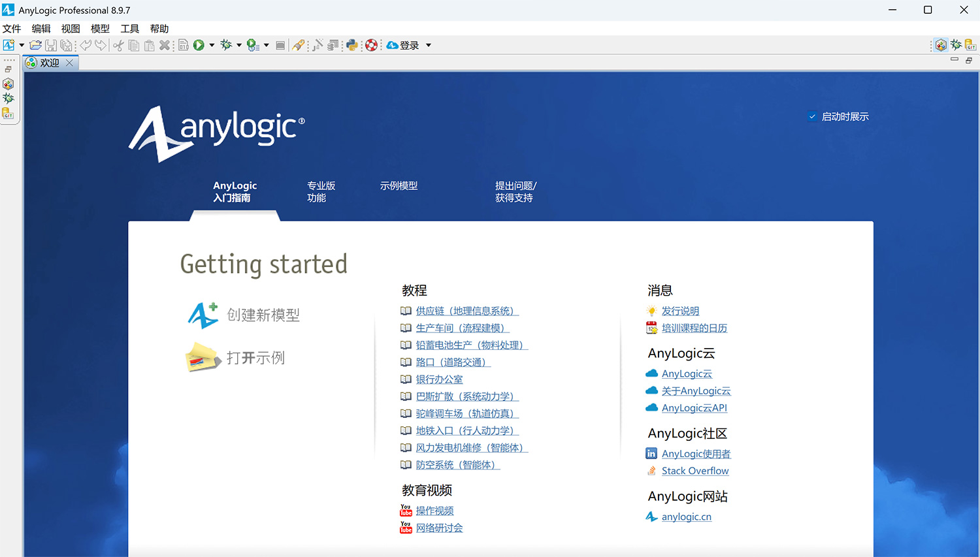Screen dimensions: 980x557
Task: Click 创建新模型 to create a model
Action: (244, 315)
